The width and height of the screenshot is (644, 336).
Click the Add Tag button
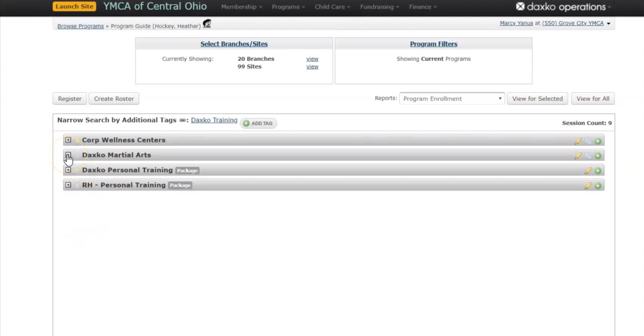(258, 123)
